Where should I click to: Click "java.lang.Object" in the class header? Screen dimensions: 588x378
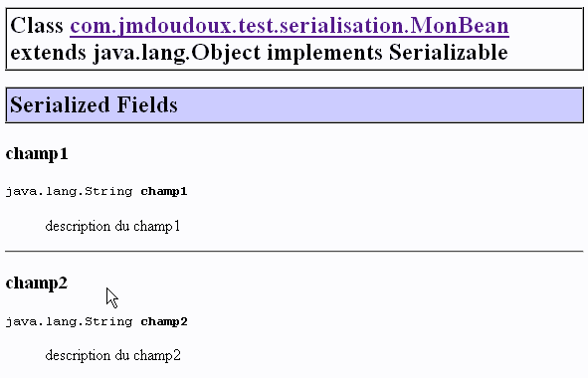coord(177,53)
